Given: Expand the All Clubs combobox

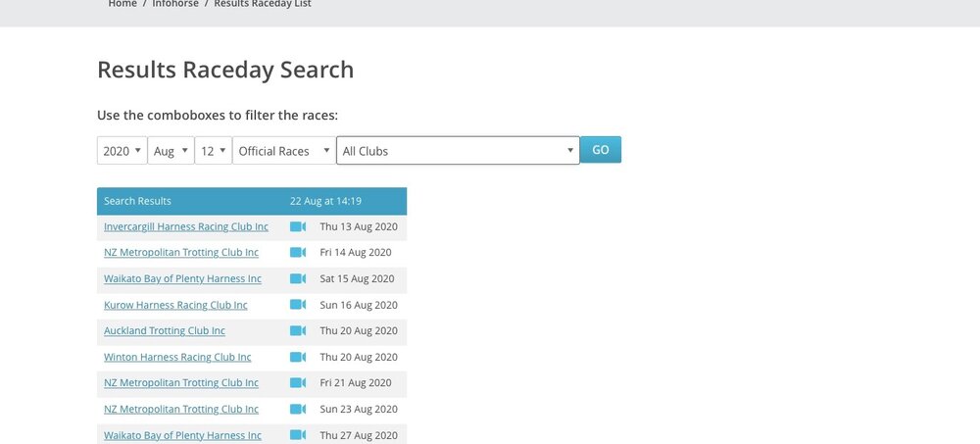Looking at the screenshot, I should (458, 151).
